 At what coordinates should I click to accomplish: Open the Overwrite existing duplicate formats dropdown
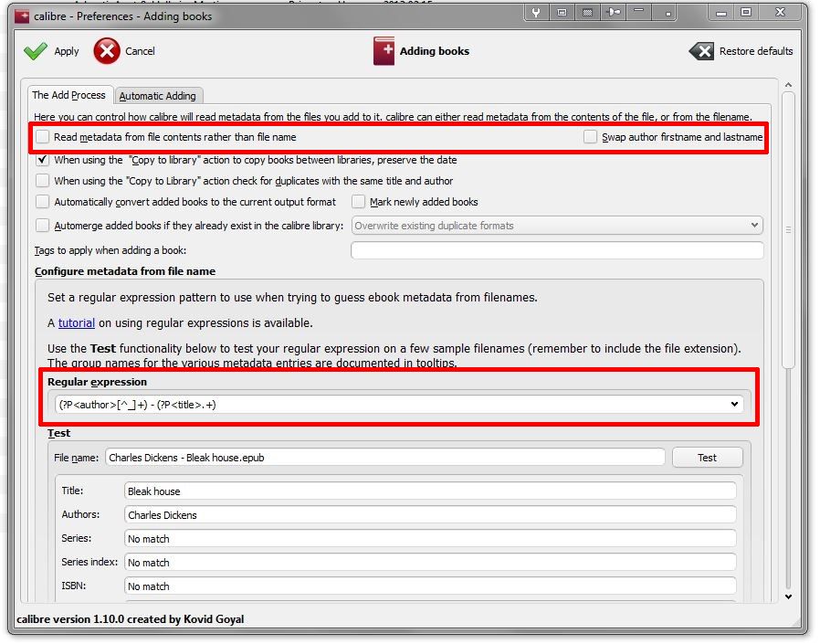point(557,226)
